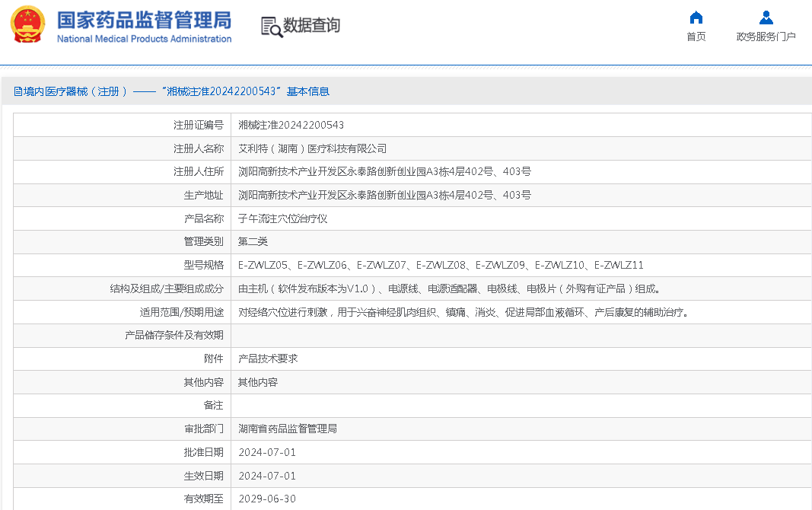
Task: Select the 数据查询 heading text
Action: tap(311, 25)
